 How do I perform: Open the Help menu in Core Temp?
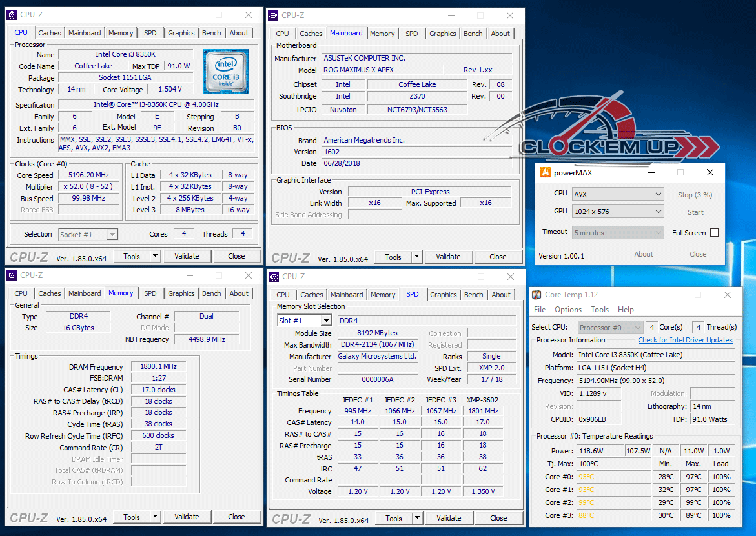(x=626, y=310)
